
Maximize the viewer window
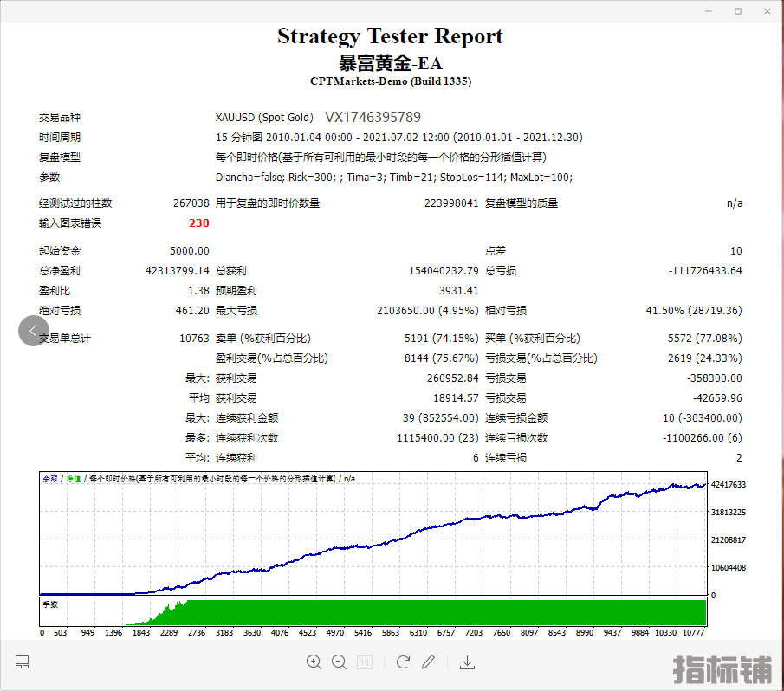tap(738, 11)
